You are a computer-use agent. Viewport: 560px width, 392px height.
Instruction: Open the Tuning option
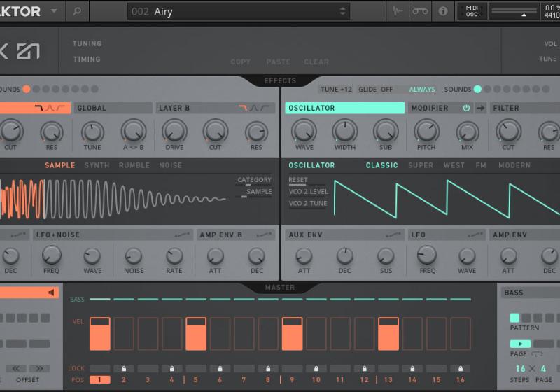(x=87, y=43)
